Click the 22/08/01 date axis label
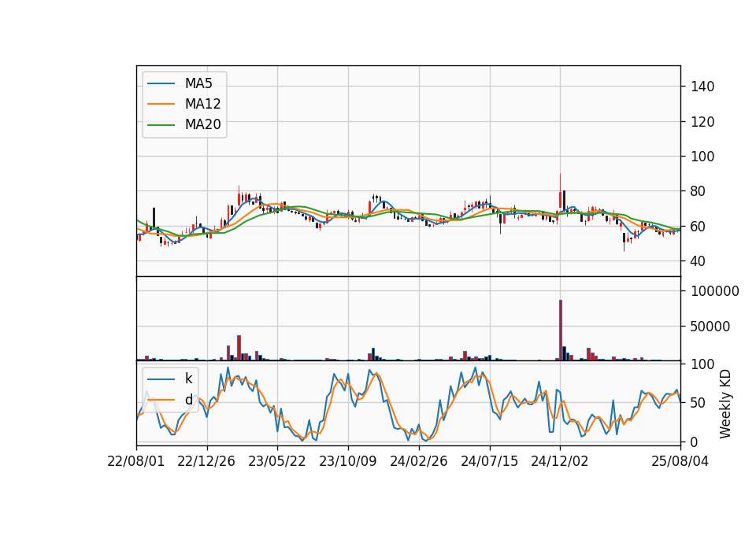Viewport: 756px width, 543px height. (136, 461)
